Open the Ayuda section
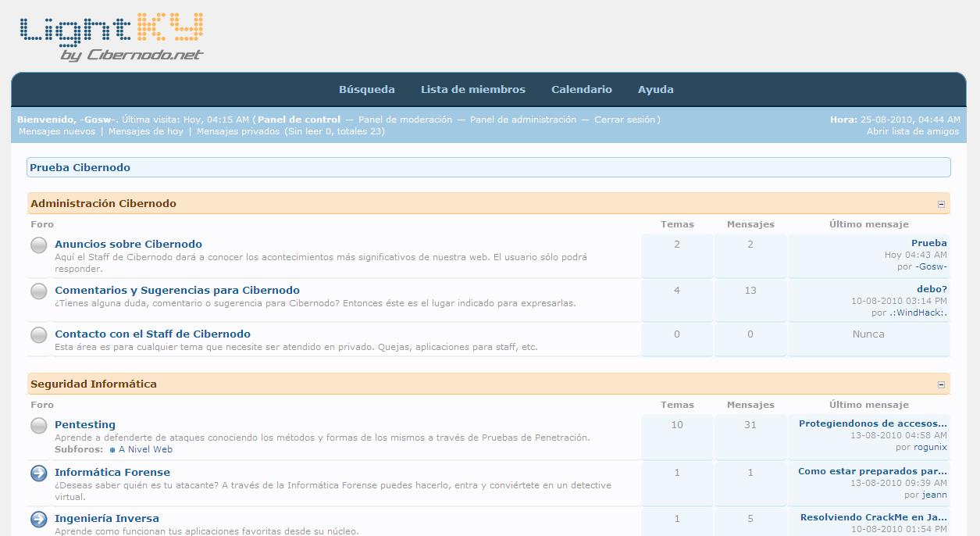The height and width of the screenshot is (536, 980). click(655, 90)
